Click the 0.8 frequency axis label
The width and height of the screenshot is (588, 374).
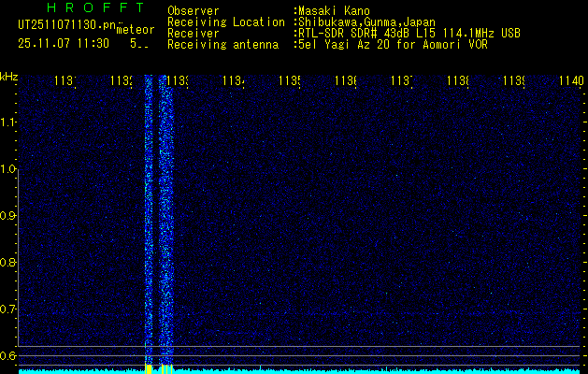tap(7, 262)
